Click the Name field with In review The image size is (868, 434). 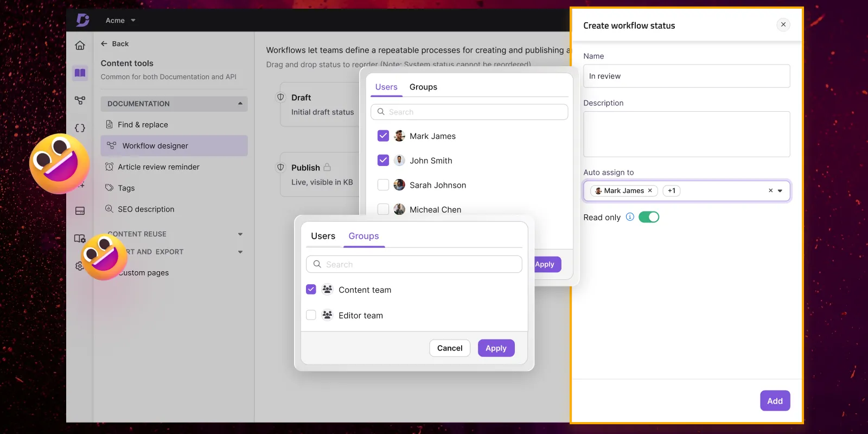[x=686, y=76]
